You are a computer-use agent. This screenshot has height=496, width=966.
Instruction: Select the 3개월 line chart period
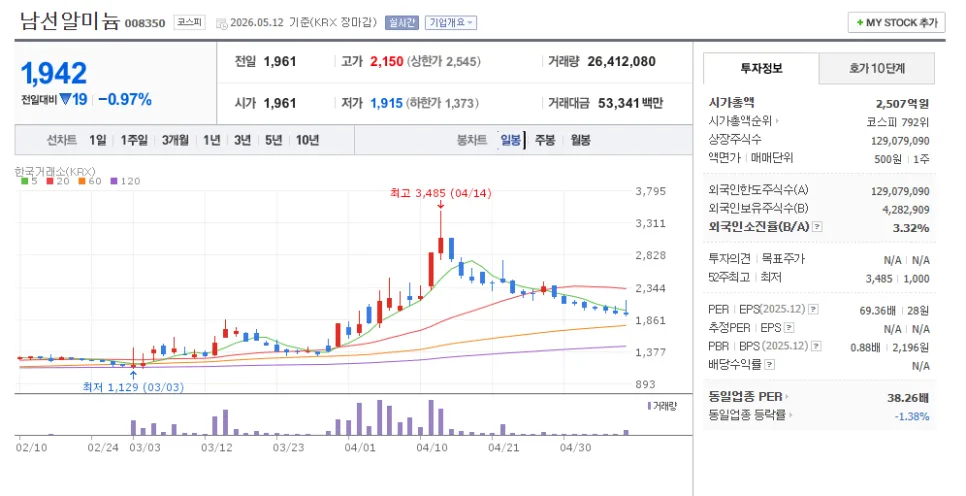coord(175,140)
